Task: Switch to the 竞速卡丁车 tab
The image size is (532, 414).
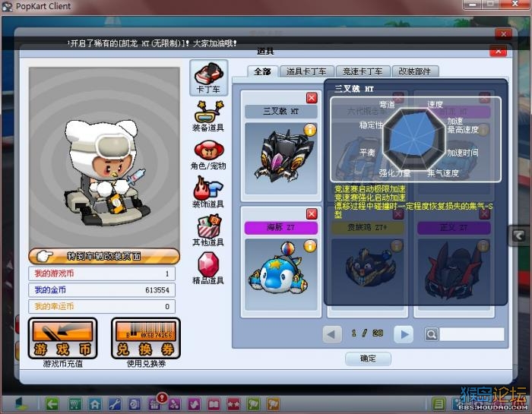Action: tap(363, 71)
